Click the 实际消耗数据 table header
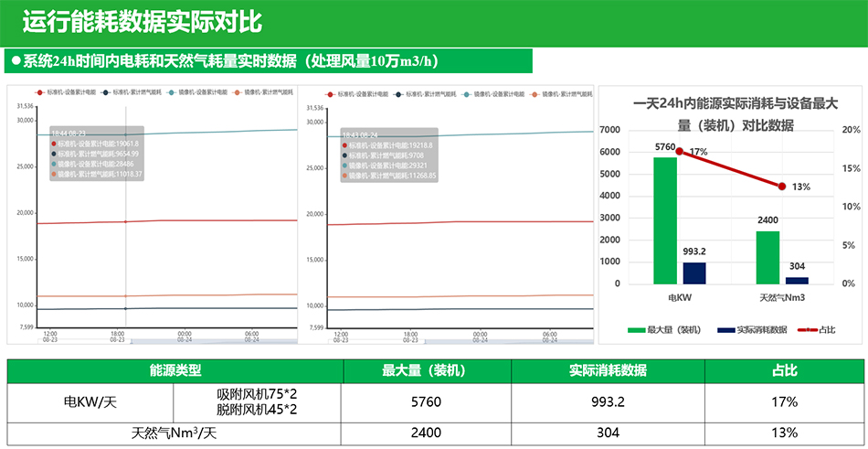868x449 pixels. (x=608, y=371)
